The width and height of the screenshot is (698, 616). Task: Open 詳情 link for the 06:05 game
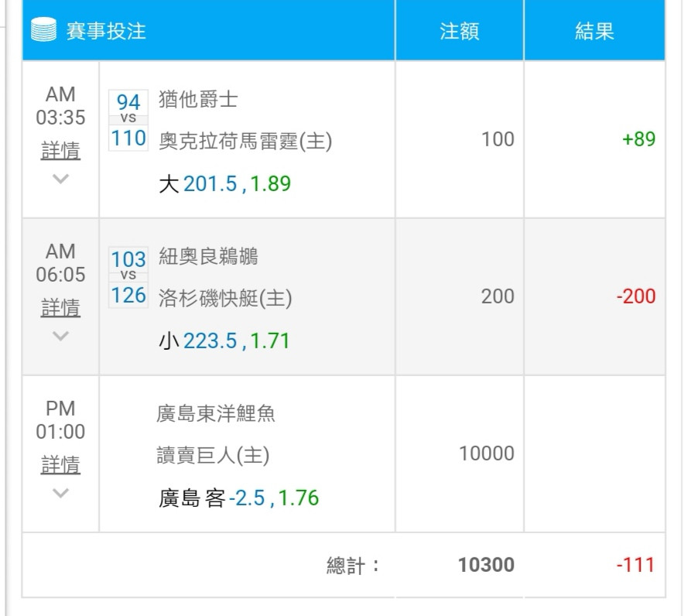click(60, 307)
